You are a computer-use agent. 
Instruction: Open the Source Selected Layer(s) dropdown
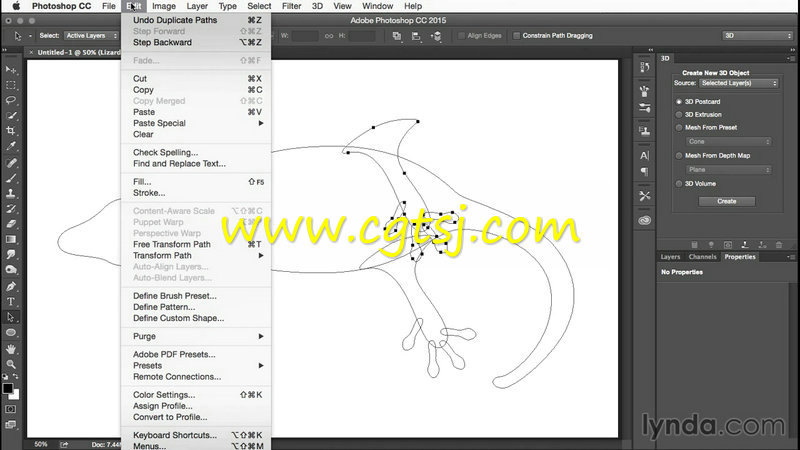point(739,83)
